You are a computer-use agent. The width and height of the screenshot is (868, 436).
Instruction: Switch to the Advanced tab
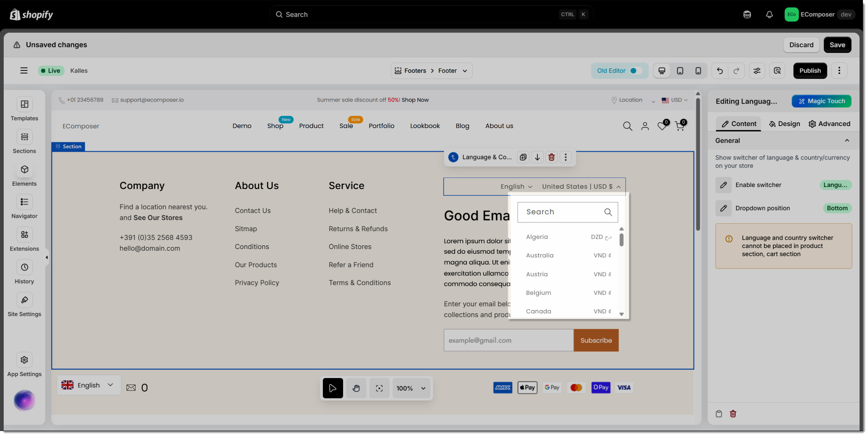tap(829, 124)
